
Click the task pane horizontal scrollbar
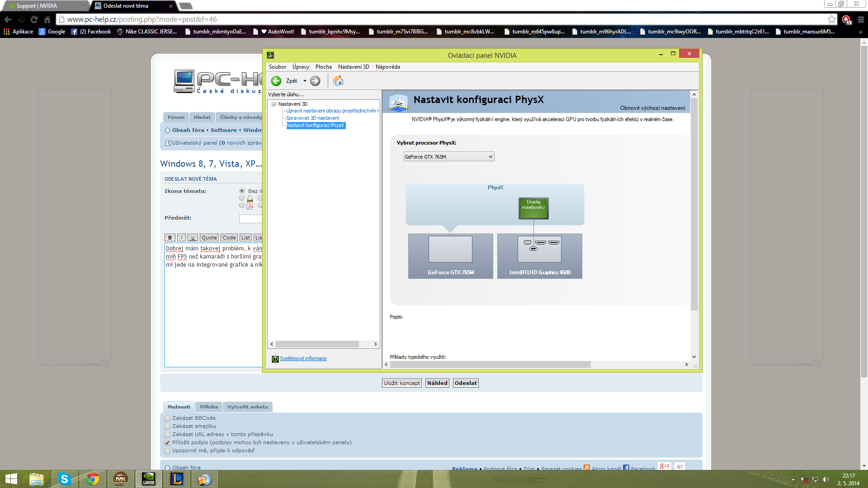pos(317,344)
